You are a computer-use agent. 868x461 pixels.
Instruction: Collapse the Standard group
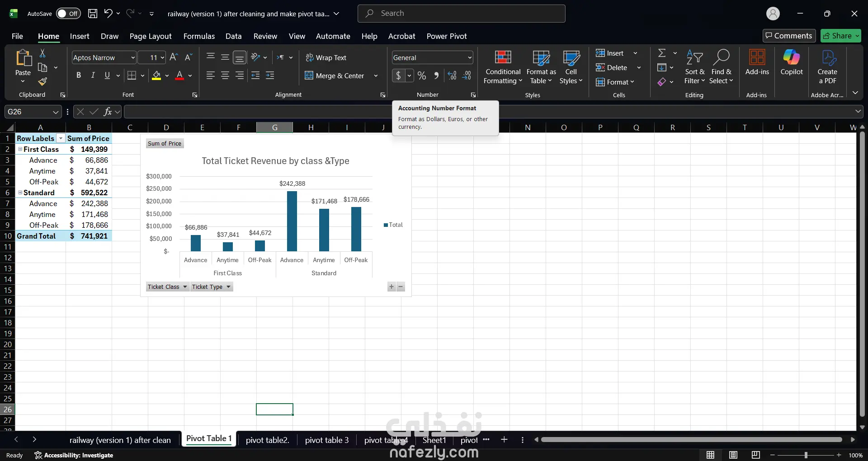[20, 193]
